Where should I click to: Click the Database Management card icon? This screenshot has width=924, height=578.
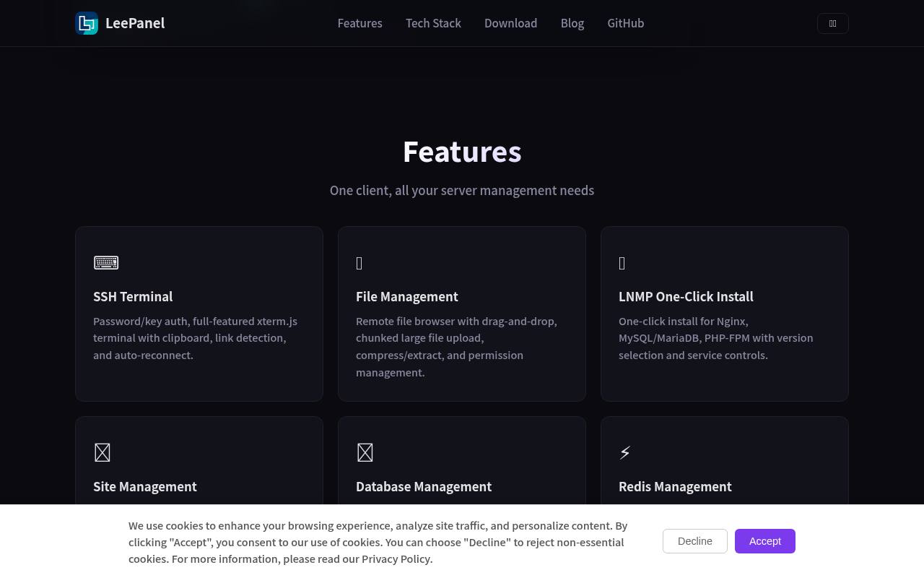365,453
